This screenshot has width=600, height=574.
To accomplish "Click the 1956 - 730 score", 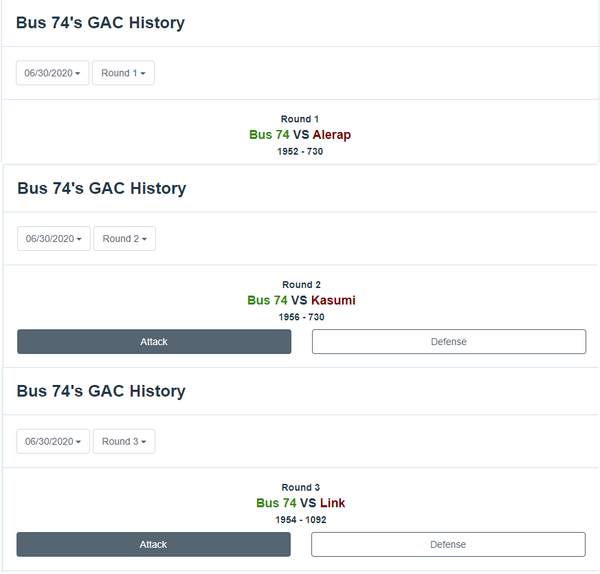I will point(301,317).
